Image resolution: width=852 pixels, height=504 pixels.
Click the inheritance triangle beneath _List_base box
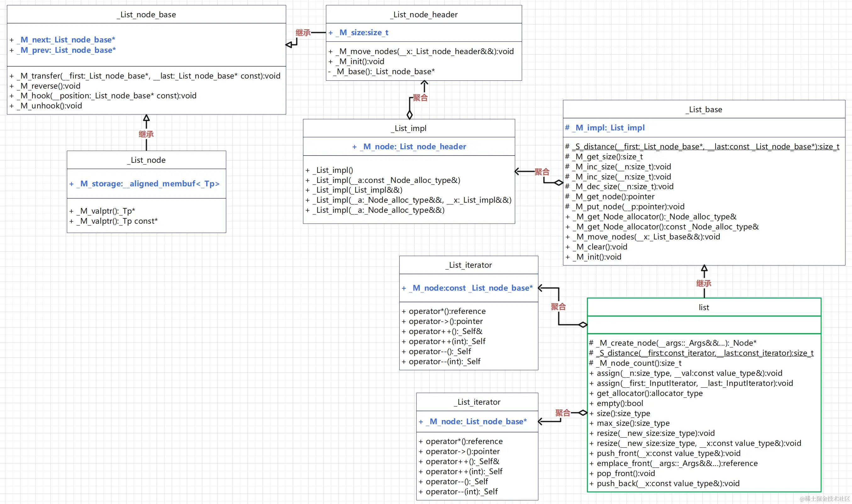coord(704,268)
